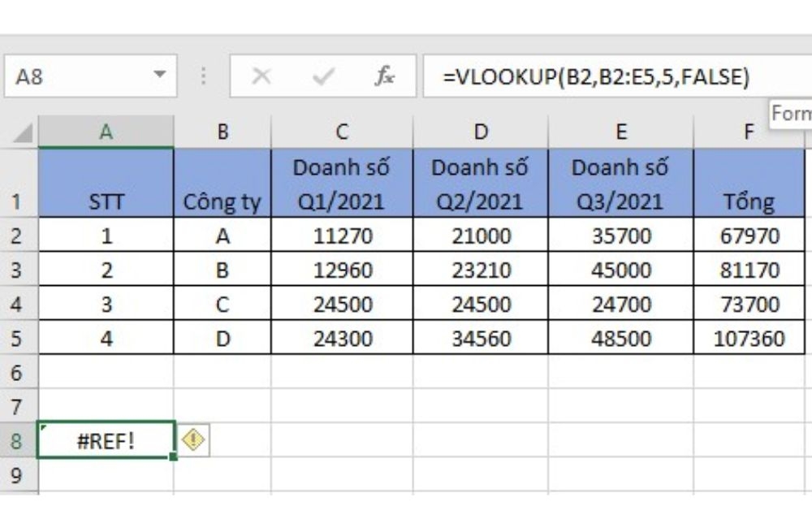Screen dimensions: 812x528
Task: Click cell containing 48500
Action: (x=621, y=338)
